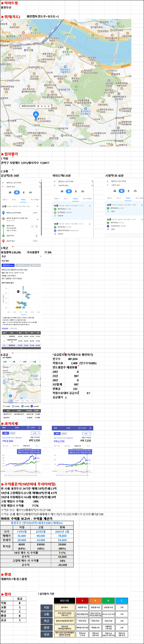This screenshot has width=144, height=644.
Task: Select the 전체 10 tab in Gangnam route panel
Action: click(5, 200)
